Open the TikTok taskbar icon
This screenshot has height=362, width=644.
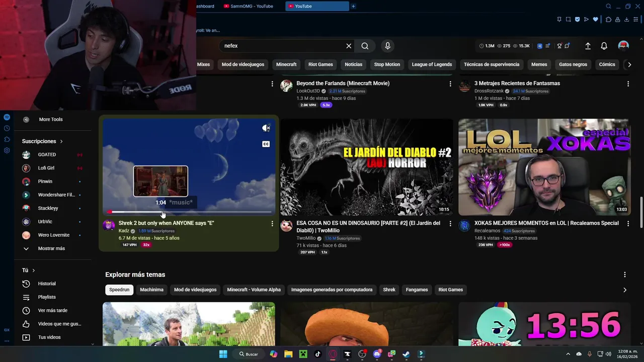pyautogui.click(x=317, y=354)
